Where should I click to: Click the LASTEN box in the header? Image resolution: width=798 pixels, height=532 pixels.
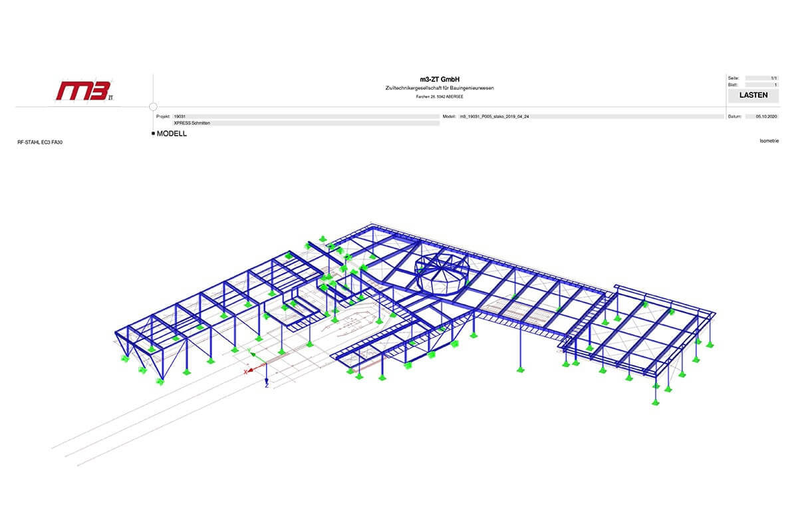click(753, 95)
